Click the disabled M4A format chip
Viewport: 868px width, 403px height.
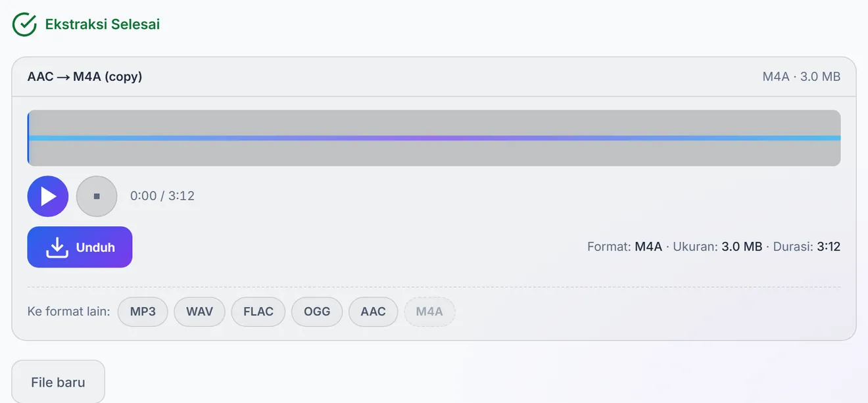coord(429,312)
